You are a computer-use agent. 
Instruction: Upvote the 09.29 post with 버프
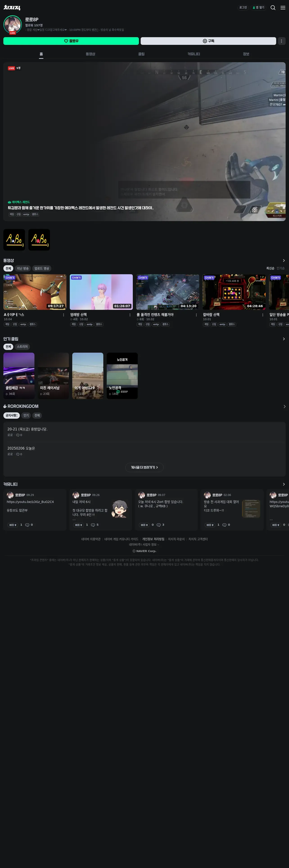pos(13,525)
